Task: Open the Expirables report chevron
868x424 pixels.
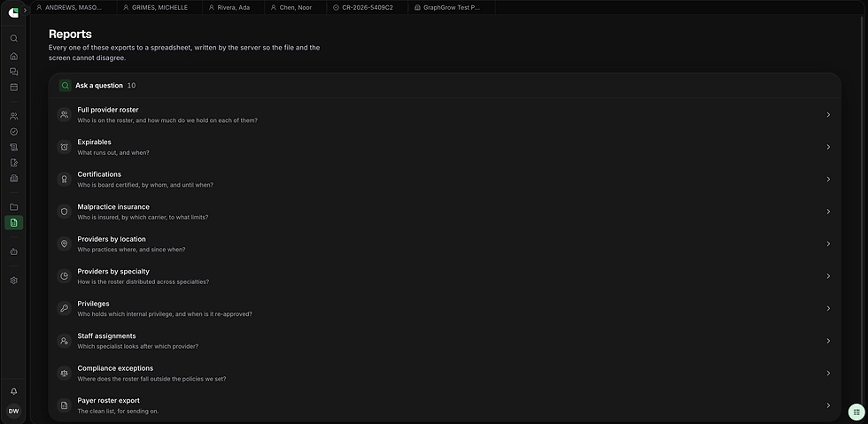Action: click(828, 147)
